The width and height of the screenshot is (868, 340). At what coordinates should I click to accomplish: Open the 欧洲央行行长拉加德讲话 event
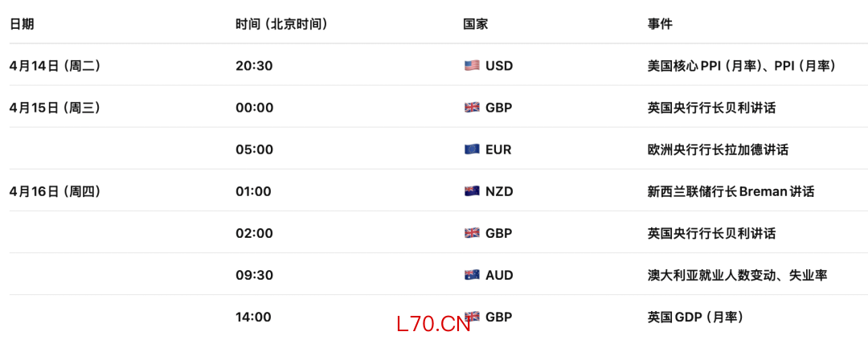(x=718, y=150)
